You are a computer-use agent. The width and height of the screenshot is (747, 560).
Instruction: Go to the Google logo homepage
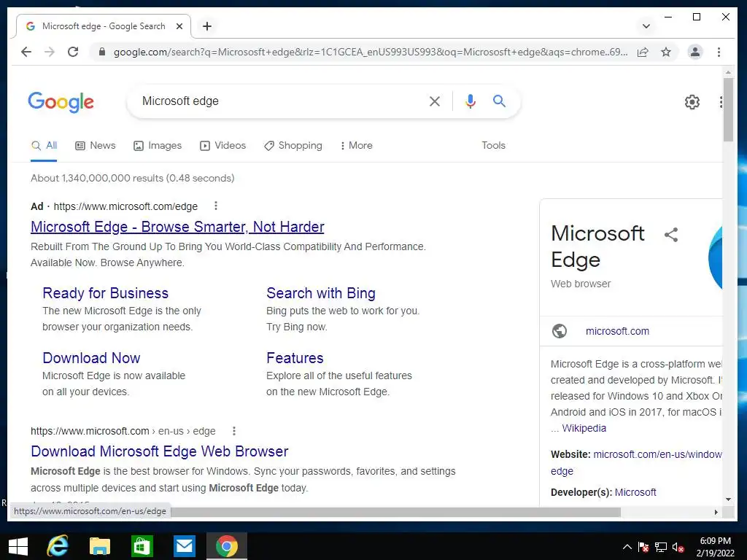pos(61,102)
